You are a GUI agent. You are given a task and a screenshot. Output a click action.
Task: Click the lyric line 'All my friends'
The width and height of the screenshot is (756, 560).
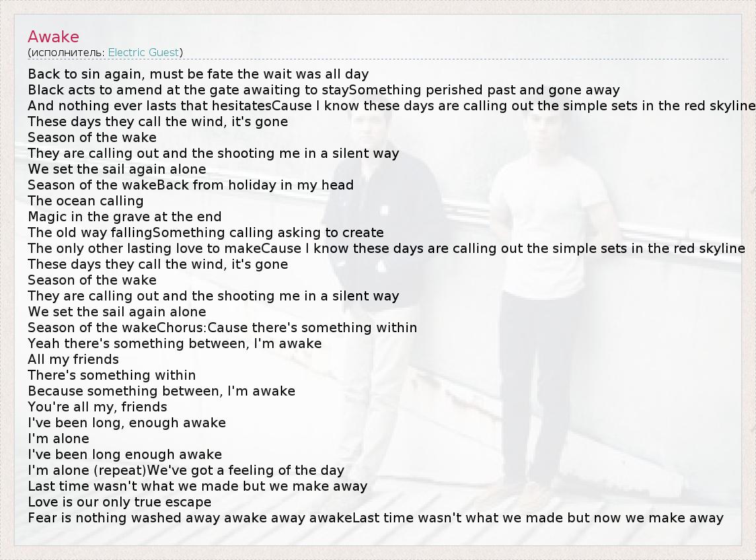coord(73,359)
